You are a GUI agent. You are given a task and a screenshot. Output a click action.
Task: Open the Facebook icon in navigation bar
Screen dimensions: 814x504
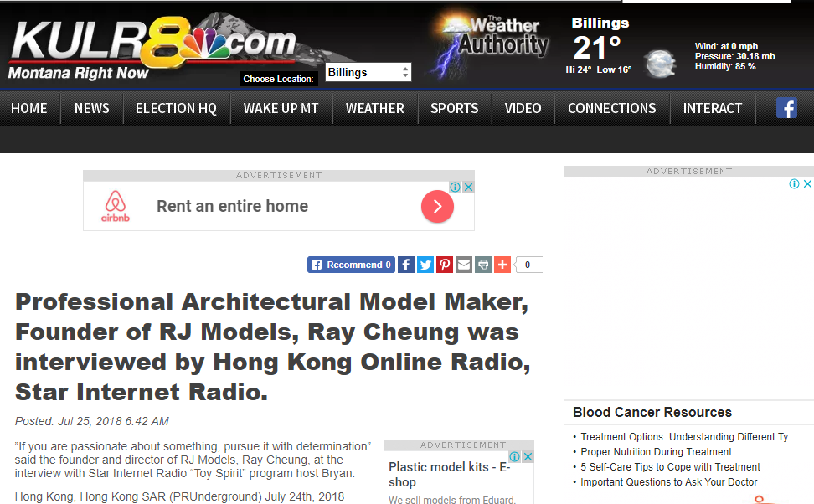[786, 108]
